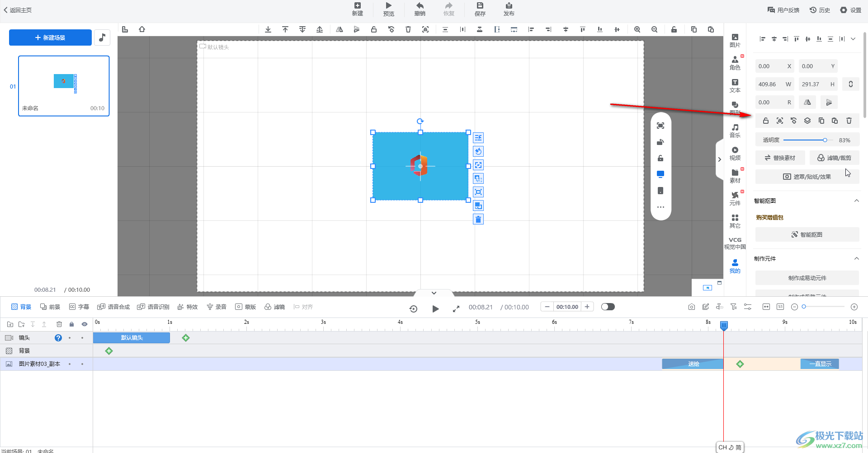Image resolution: width=868 pixels, height=453 pixels.
Task: Return to home via 返回主页
Action: coord(18,10)
